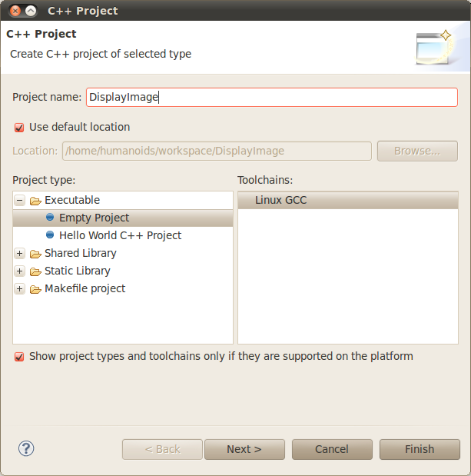Click Finish to create project
Image resolution: width=471 pixels, height=476 pixels.
tap(419, 449)
